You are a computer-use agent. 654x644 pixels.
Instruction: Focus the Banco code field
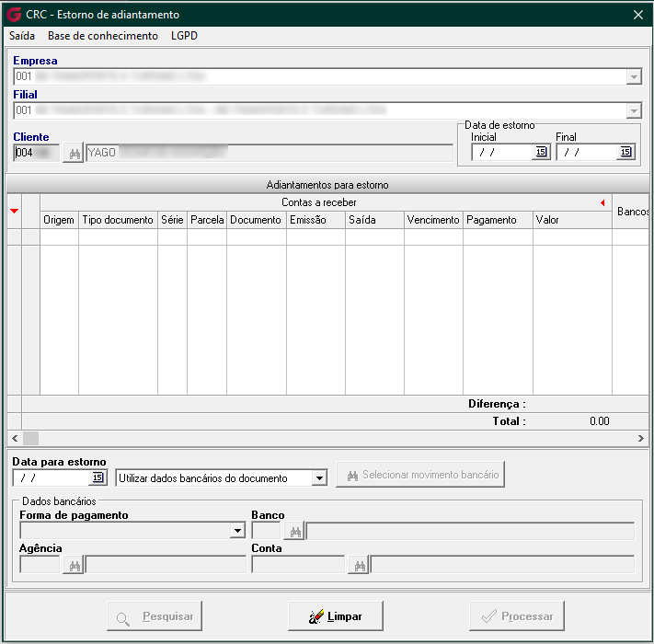[266, 532]
